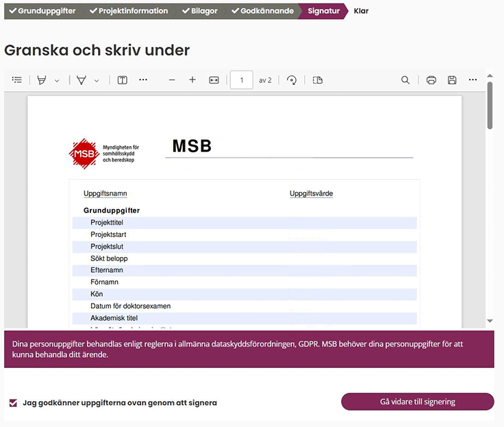Save the PDF document
The height and width of the screenshot is (427, 504).
tap(452, 80)
